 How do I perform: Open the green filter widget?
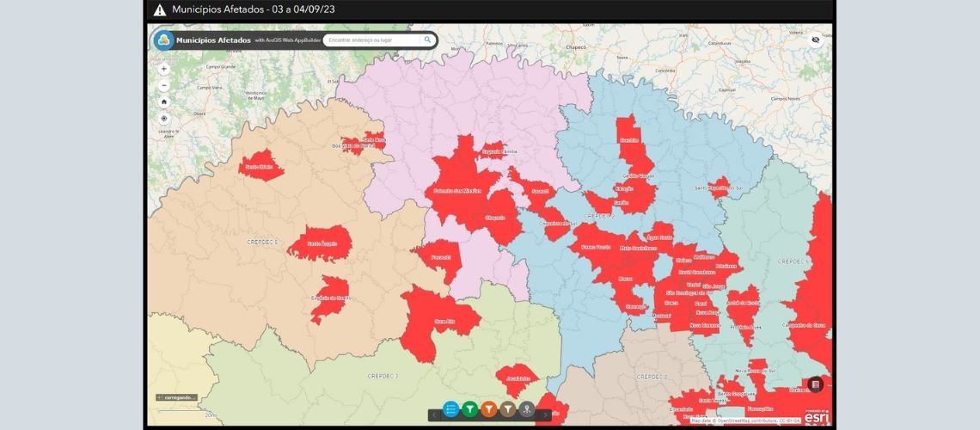tap(469, 409)
